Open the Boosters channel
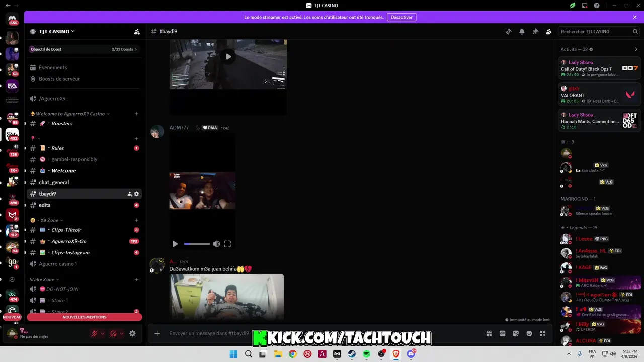 tap(84, 123)
